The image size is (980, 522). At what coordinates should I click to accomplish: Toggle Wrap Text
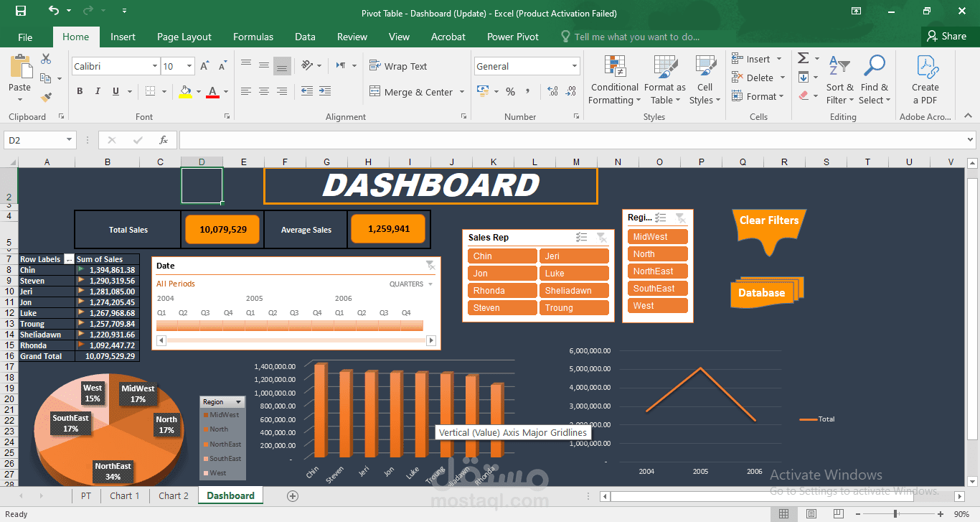[x=398, y=66]
